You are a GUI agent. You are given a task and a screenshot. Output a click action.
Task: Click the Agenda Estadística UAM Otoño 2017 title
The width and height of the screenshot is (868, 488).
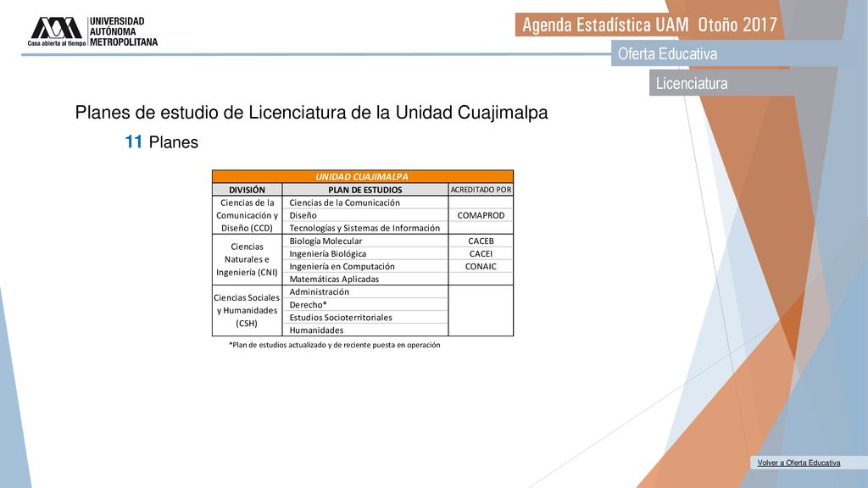(649, 25)
